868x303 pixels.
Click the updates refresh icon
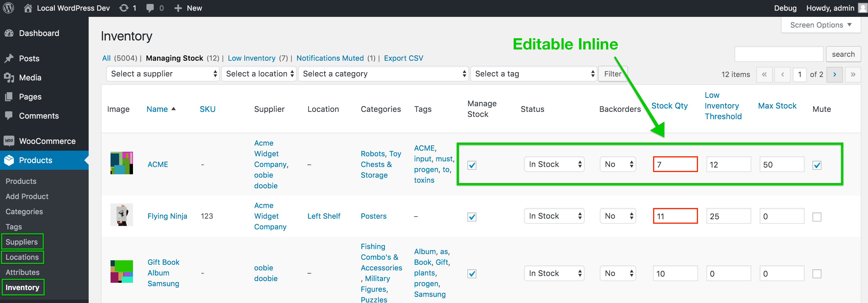[124, 8]
